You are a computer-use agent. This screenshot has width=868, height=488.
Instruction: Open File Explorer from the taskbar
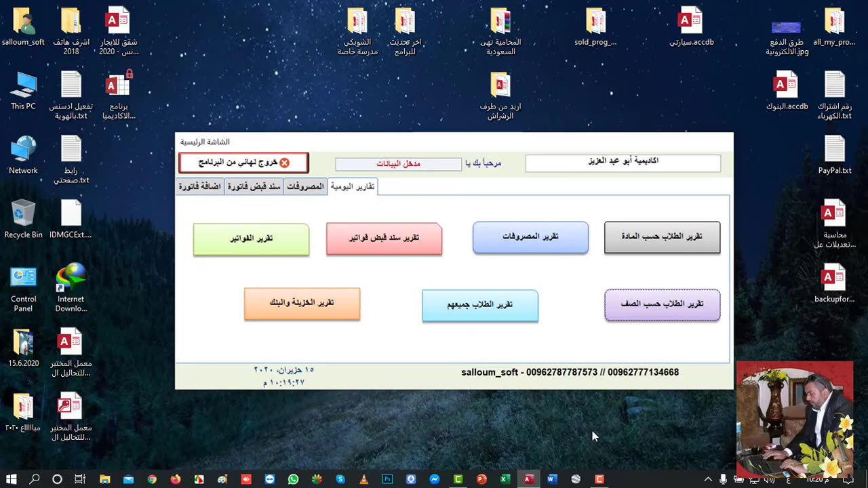coord(105,479)
